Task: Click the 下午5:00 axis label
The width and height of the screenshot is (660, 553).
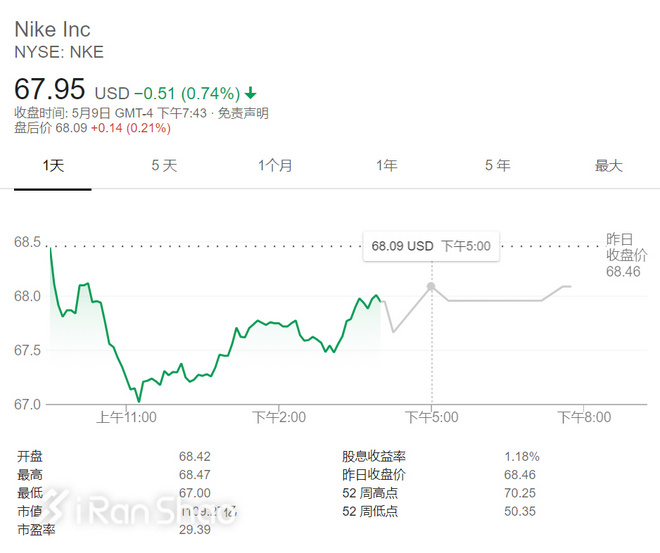Action: coord(431,417)
